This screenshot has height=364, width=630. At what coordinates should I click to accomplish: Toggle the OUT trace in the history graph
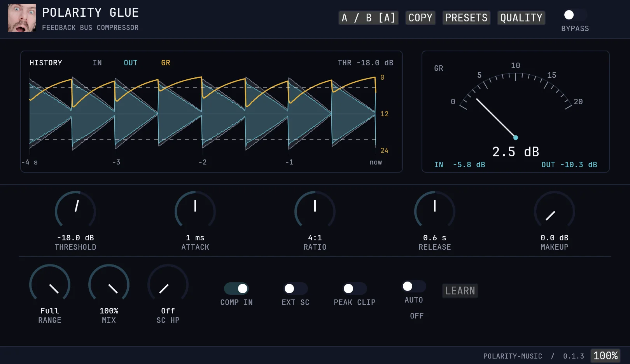click(x=131, y=63)
